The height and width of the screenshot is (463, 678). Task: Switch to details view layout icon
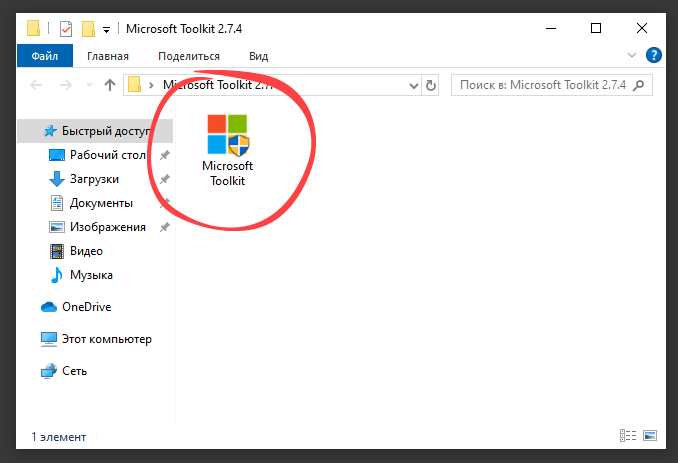(x=627, y=437)
